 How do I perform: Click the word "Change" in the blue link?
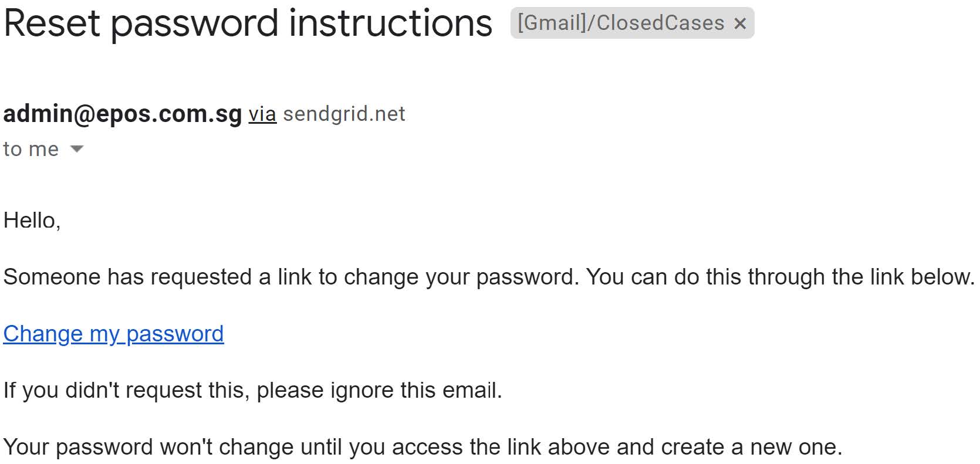point(43,334)
